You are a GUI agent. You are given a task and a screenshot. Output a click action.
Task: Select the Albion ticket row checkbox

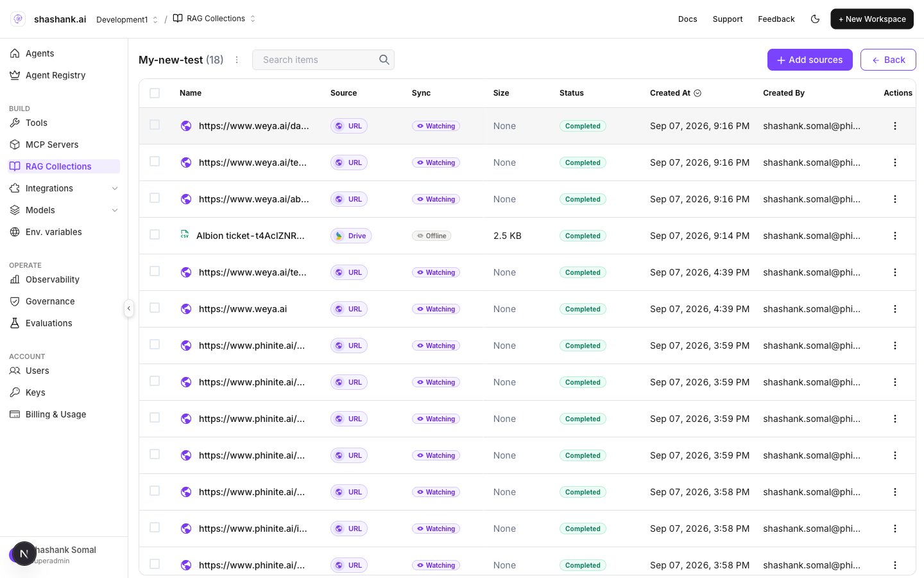(155, 234)
